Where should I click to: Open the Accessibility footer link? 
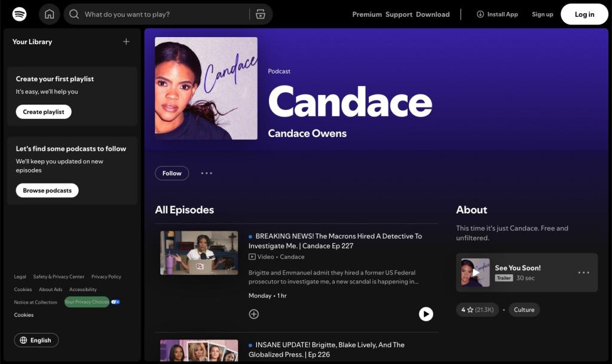(82, 289)
